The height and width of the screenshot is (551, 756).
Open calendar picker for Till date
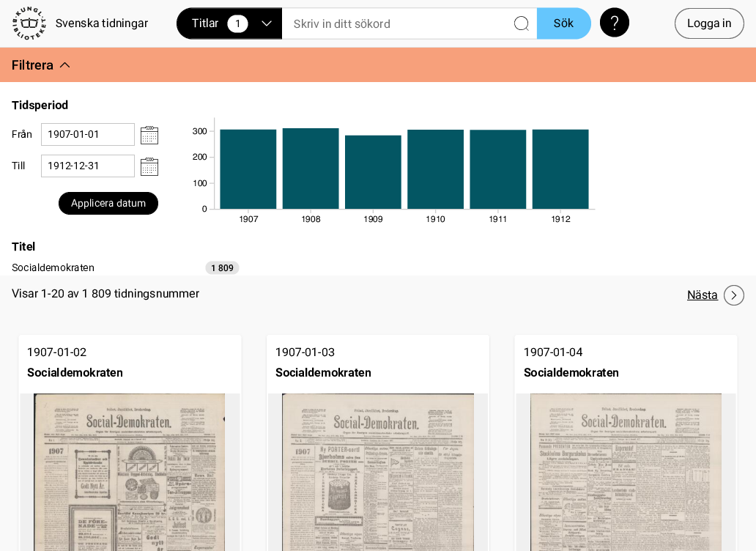click(149, 166)
